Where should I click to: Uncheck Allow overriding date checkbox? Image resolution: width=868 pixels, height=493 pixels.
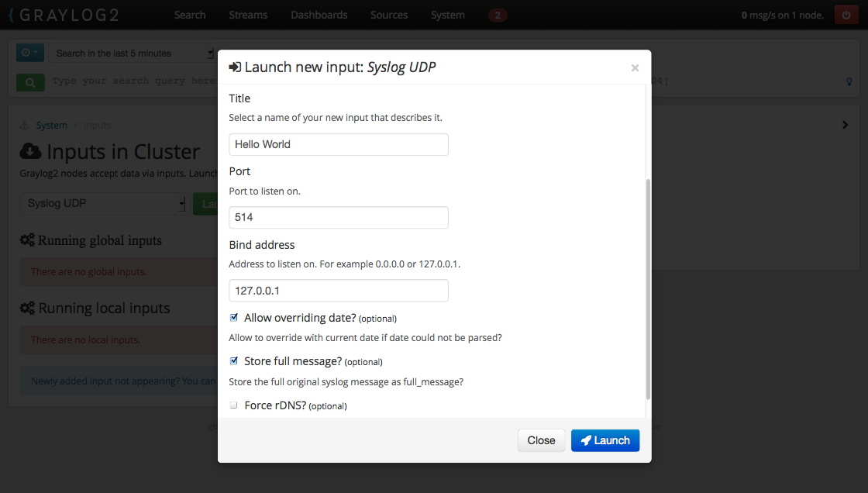(234, 318)
